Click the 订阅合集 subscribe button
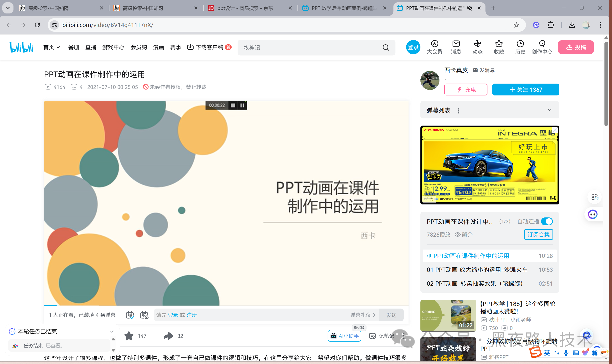This screenshot has width=612, height=364. (538, 234)
